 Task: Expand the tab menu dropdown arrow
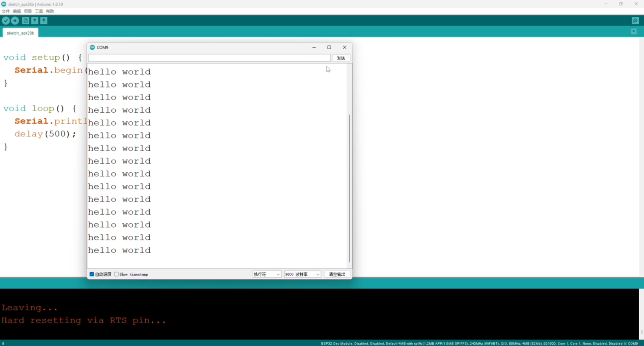click(634, 32)
